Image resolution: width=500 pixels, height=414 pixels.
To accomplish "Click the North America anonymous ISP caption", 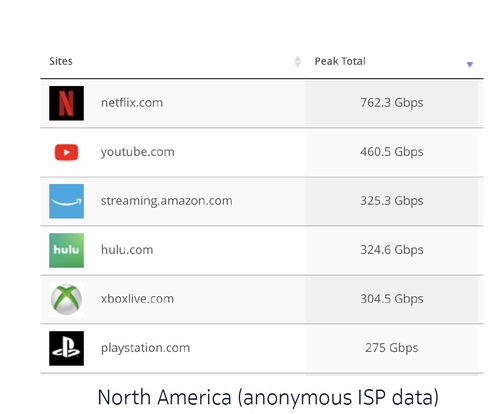I will 268,398.
